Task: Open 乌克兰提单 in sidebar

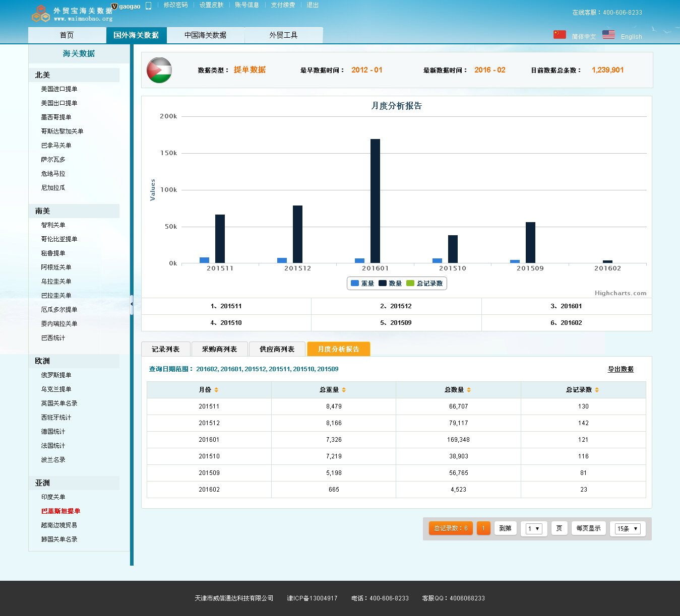Action: click(x=56, y=389)
